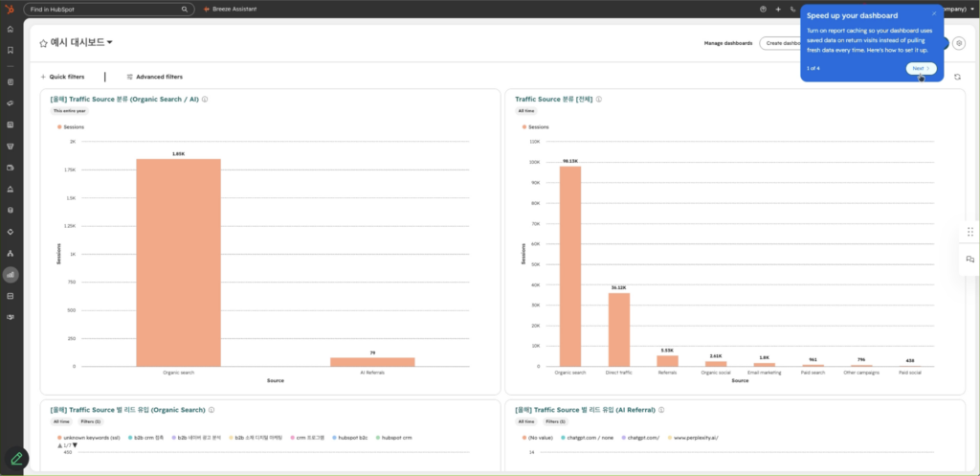Open the Sales funnel icon in sidebar

click(x=10, y=147)
